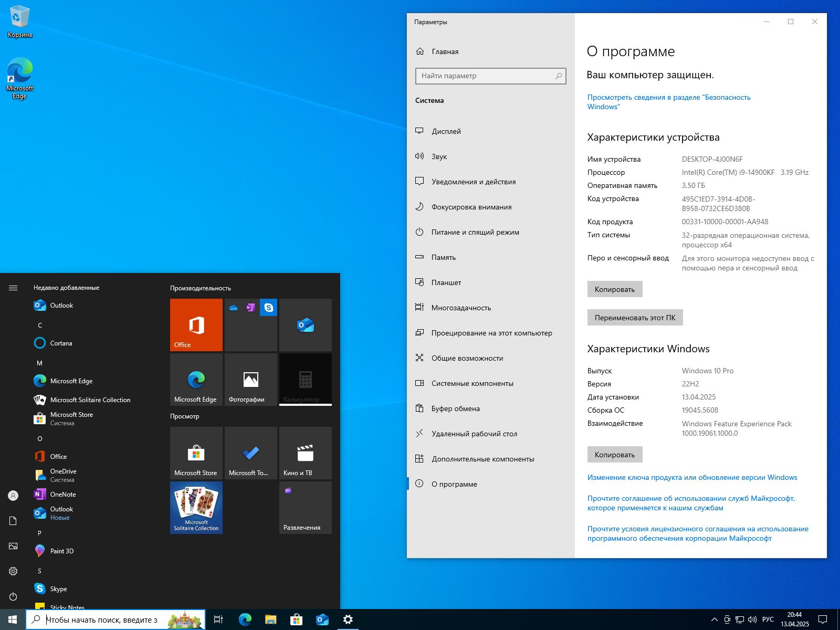Open Питание и спящий режим
Viewport: 840px width, 630px height.
[x=491, y=232]
